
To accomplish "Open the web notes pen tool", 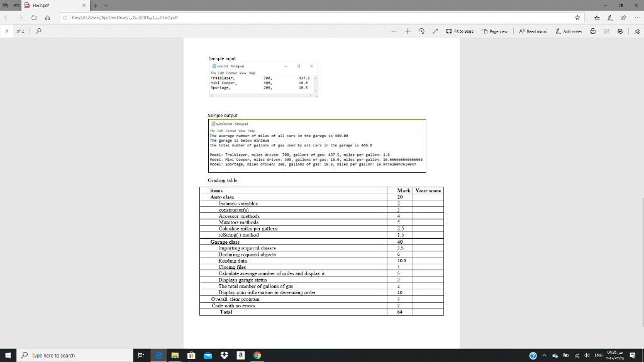I will pos(610,18).
